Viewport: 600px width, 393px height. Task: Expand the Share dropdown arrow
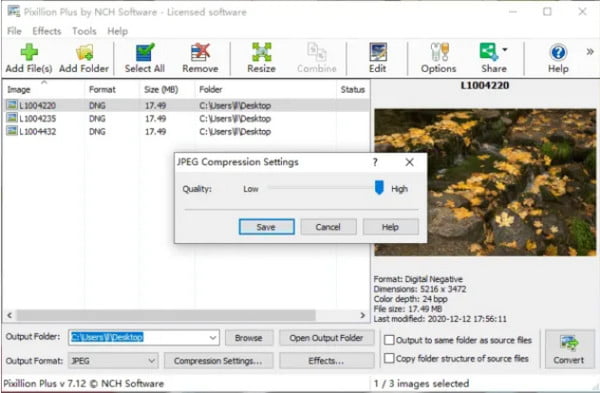(x=505, y=49)
